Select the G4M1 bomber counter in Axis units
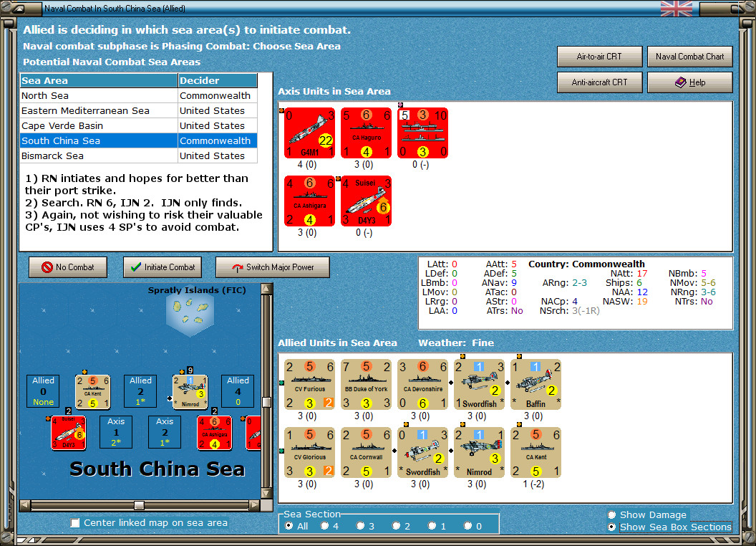The image size is (756, 546). click(309, 133)
